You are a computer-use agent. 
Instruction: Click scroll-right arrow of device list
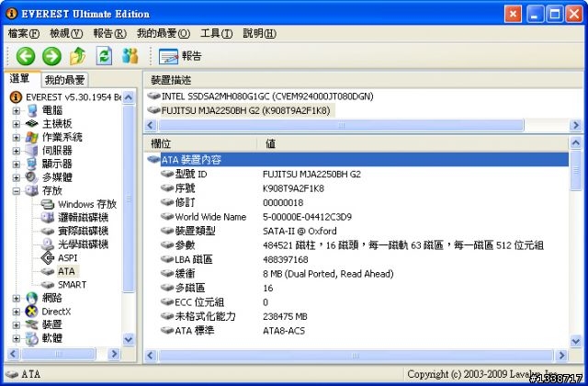click(576, 125)
